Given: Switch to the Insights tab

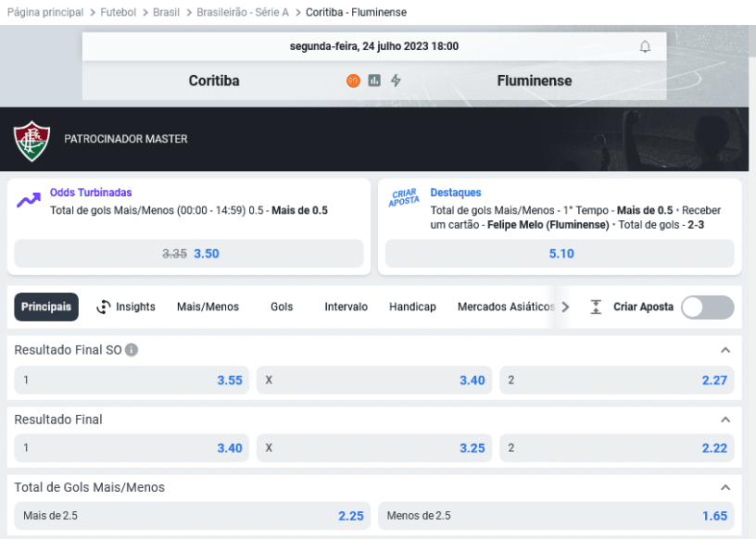Looking at the screenshot, I should pyautogui.click(x=126, y=307).
